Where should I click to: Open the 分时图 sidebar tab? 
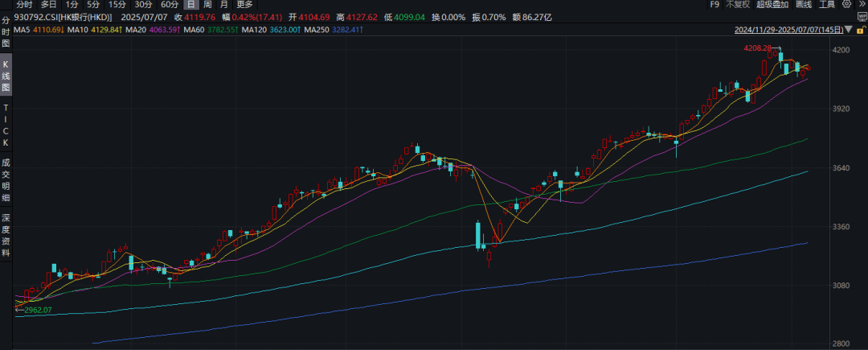coord(6,31)
